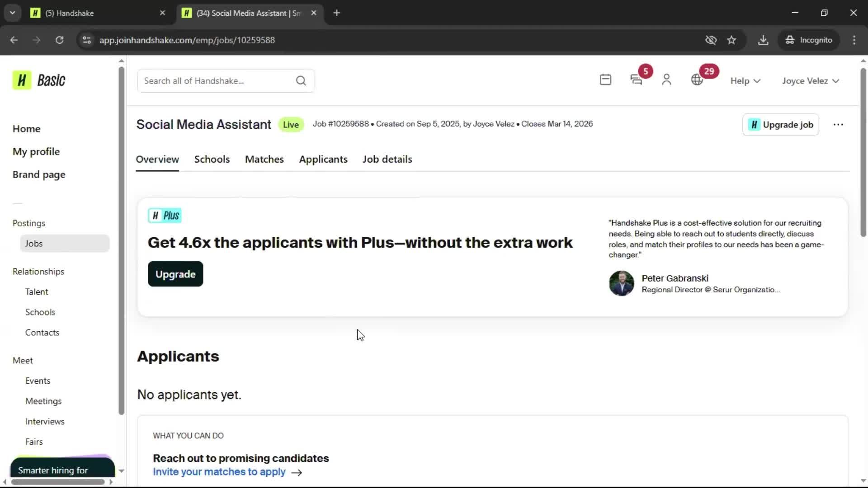Image resolution: width=868 pixels, height=488 pixels.
Task: Click the Smarter hiring banner
Action: (x=62, y=467)
